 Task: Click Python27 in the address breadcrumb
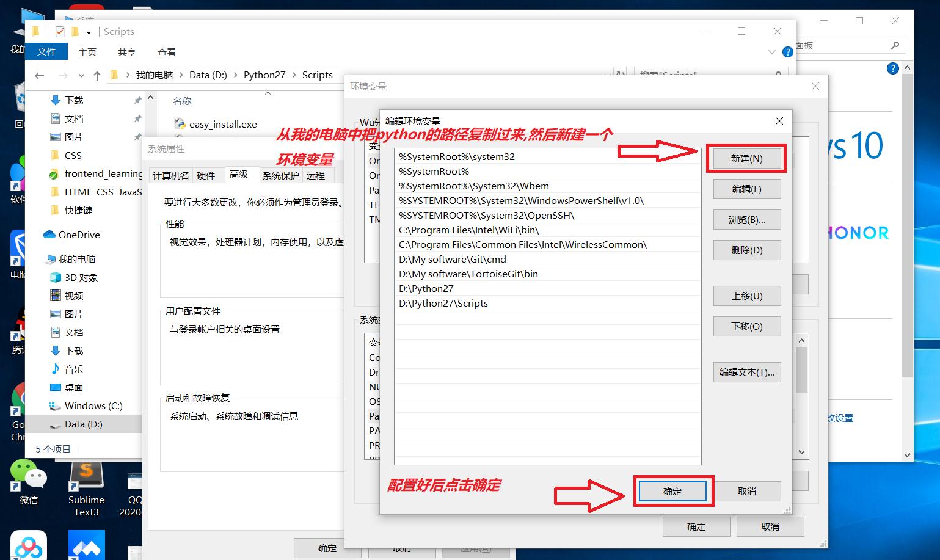pyautogui.click(x=264, y=75)
